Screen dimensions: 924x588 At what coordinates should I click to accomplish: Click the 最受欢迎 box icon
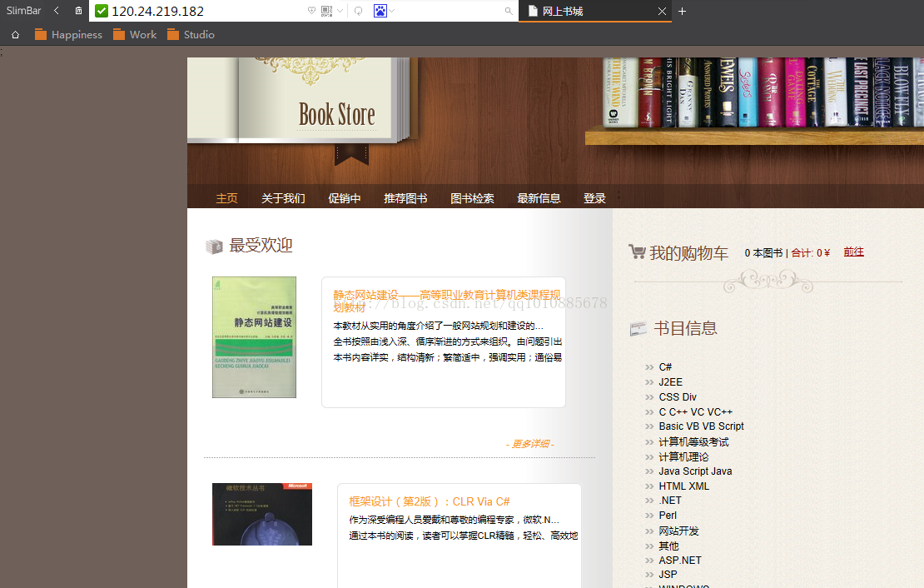tap(214, 246)
